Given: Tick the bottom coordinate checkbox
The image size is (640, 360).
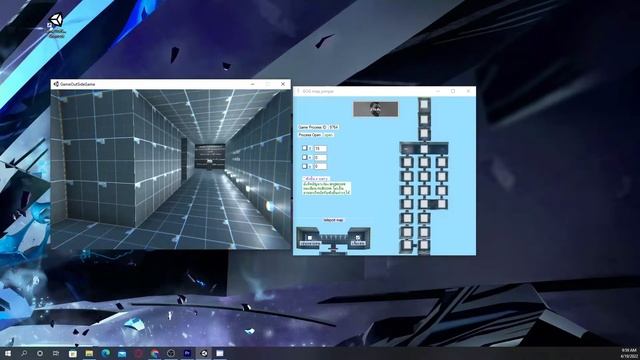Looking at the screenshot, I should [304, 166].
